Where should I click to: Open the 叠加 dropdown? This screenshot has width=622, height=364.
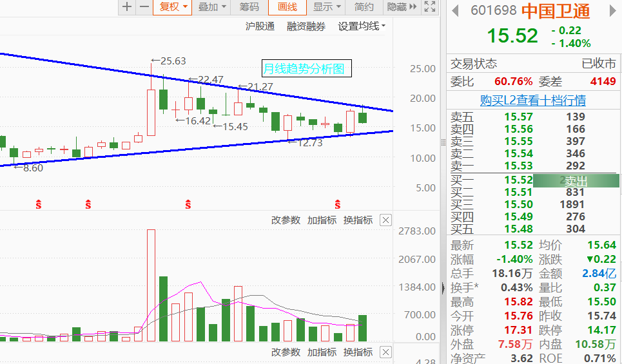pos(211,6)
